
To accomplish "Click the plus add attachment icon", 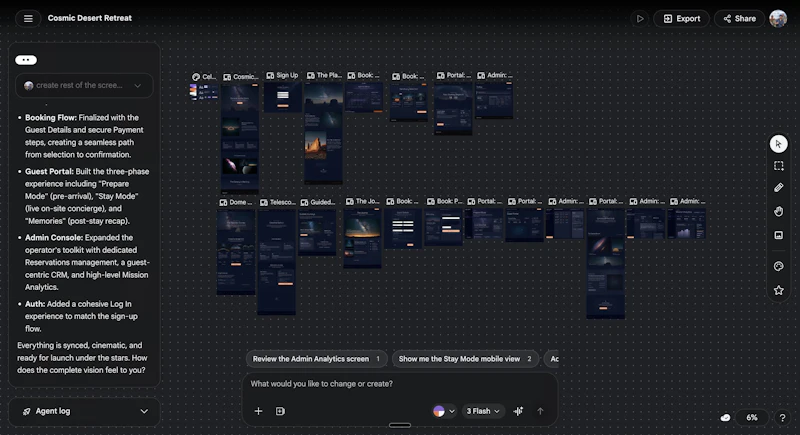I will [258, 411].
